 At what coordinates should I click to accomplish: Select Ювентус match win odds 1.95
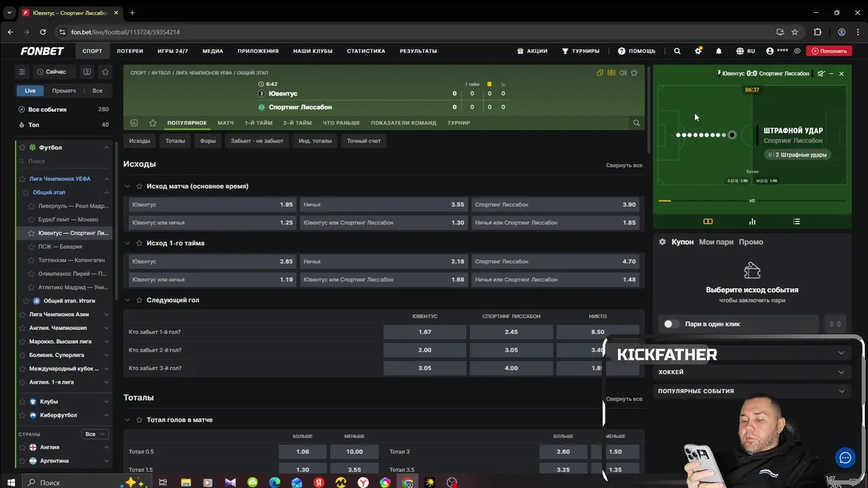point(212,204)
